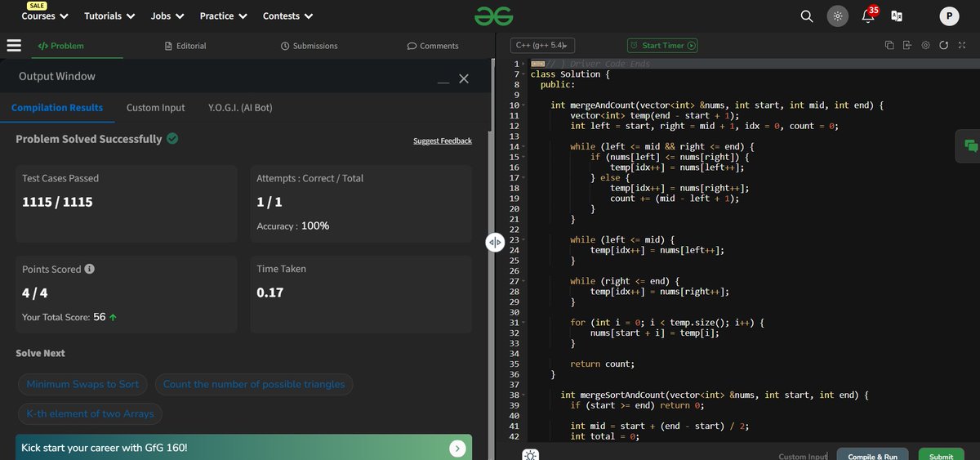Collapse if block fold arrow at line 15
This screenshot has height=460, width=980.
523,157
